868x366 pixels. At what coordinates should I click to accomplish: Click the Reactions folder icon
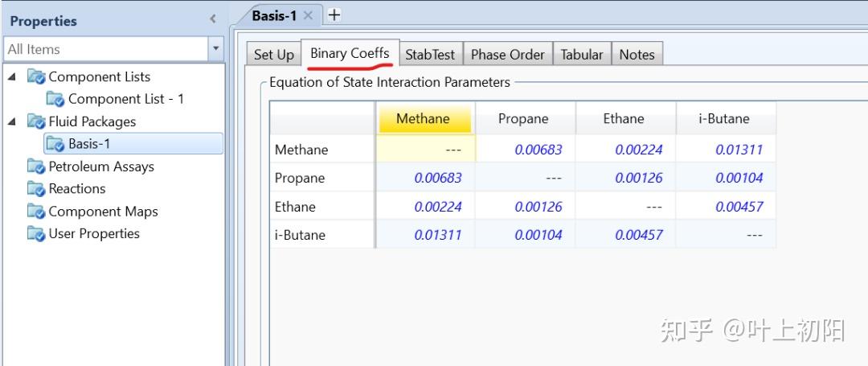(x=37, y=189)
